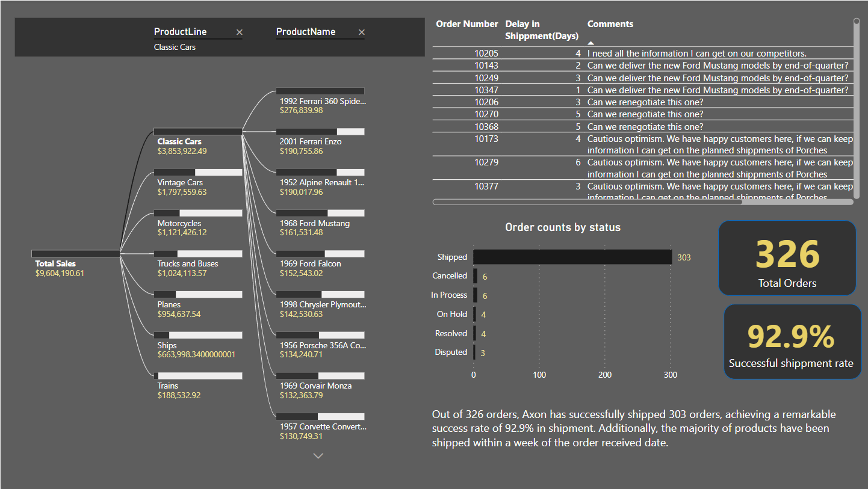
Task: Select the Total Sales root node
Action: [55, 263]
